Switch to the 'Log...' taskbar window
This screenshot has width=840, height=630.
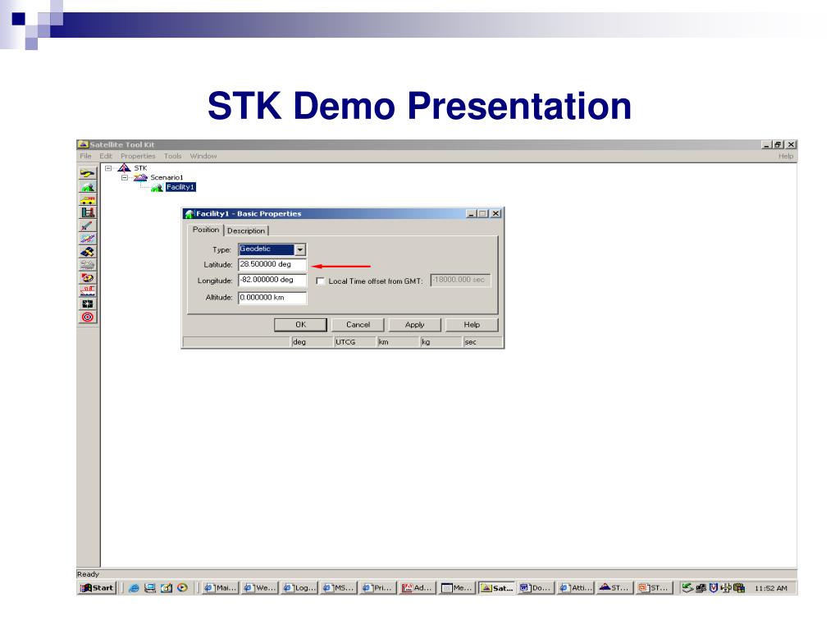[299, 588]
